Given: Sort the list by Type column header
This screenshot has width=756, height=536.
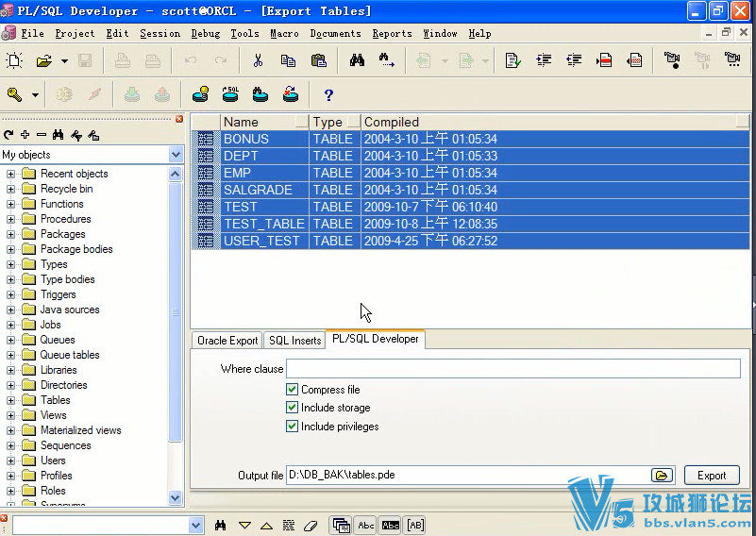Looking at the screenshot, I should click(335, 122).
